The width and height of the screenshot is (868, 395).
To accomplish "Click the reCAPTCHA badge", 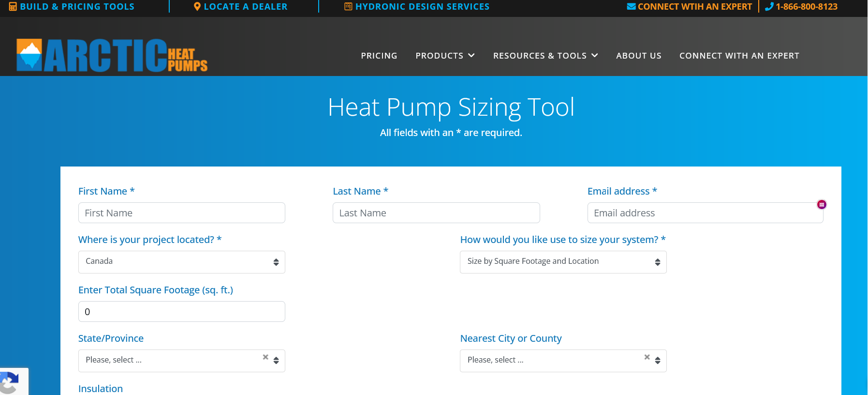I will pos(14,382).
